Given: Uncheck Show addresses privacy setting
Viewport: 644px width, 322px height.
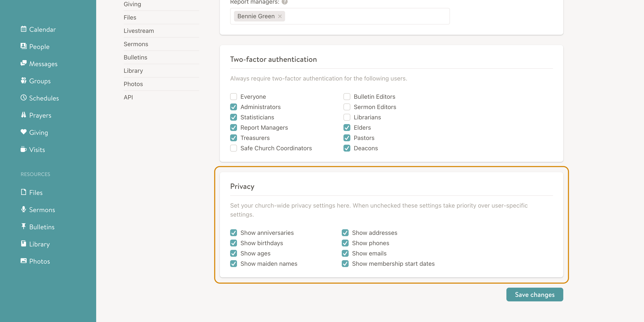Looking at the screenshot, I should pos(345,232).
